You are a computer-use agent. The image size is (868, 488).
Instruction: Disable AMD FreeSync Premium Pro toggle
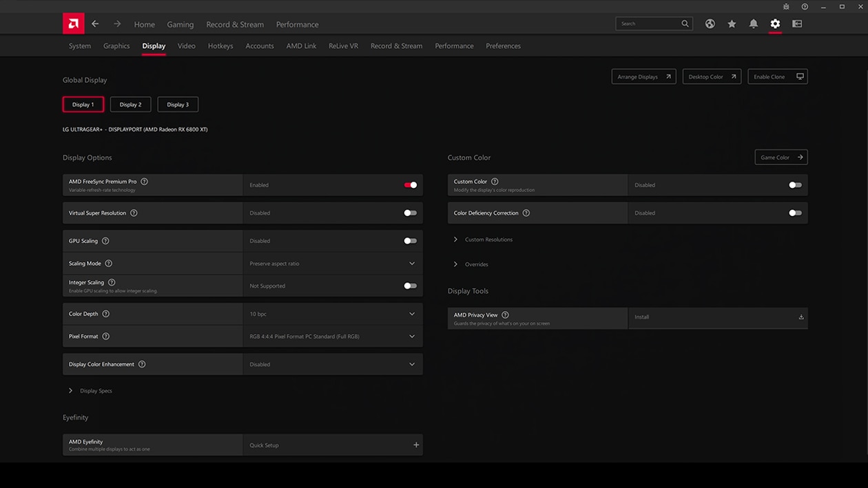click(x=411, y=185)
